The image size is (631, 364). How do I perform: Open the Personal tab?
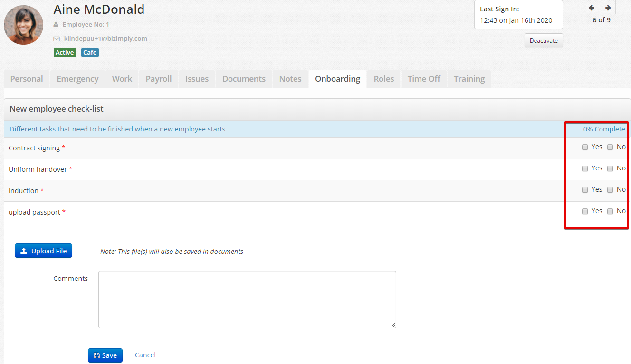click(27, 79)
